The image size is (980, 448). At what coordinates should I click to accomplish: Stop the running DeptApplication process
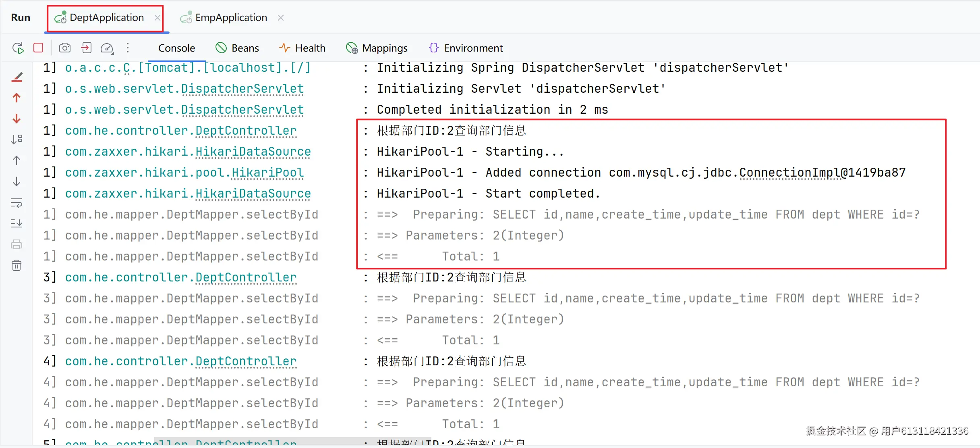tap(38, 48)
